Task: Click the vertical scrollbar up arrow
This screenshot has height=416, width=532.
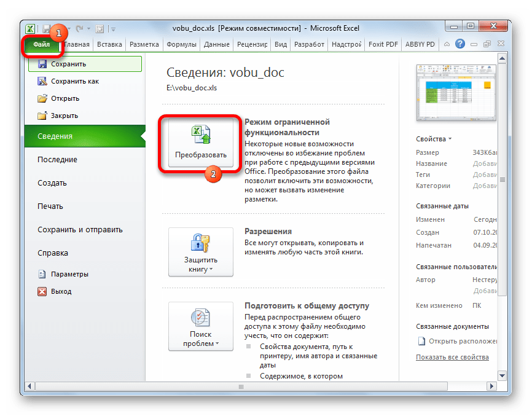Action: click(x=502, y=59)
